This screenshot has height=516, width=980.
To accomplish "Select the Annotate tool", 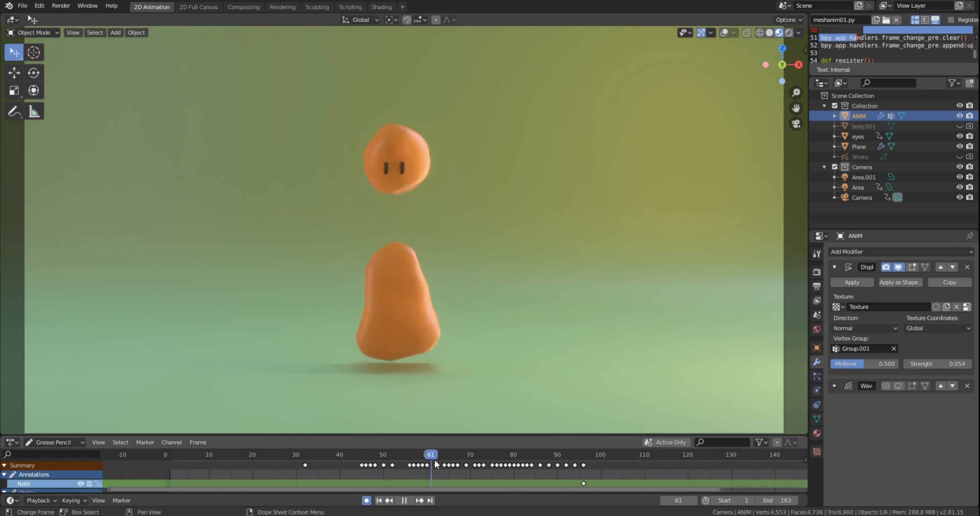I will coord(14,111).
